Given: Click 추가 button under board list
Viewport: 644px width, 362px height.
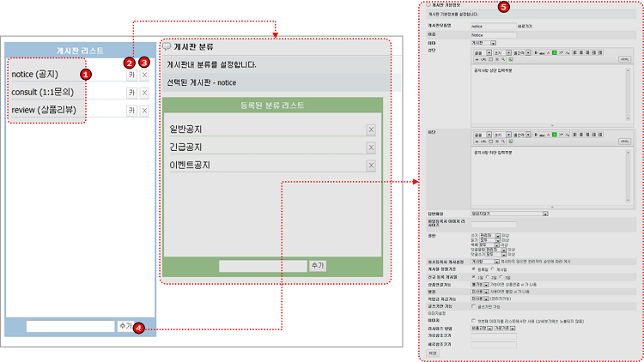Looking at the screenshot, I should 125,326.
